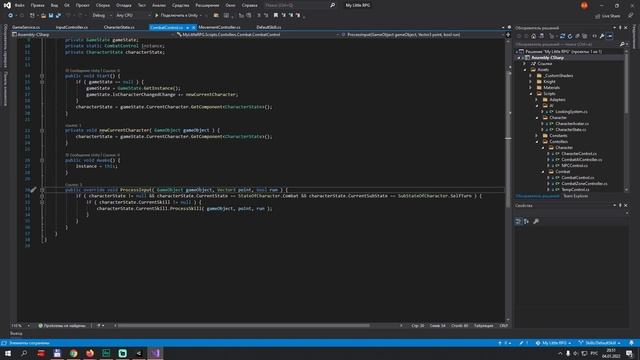Select NPCControl.cs in Solution Explorer
This screenshot has width=640, height=360.
[x=574, y=166]
